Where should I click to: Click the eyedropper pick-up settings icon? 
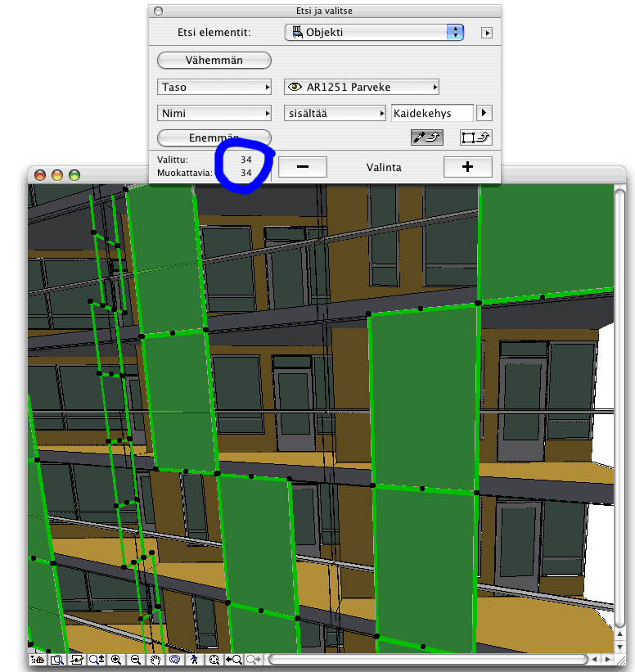click(x=427, y=138)
